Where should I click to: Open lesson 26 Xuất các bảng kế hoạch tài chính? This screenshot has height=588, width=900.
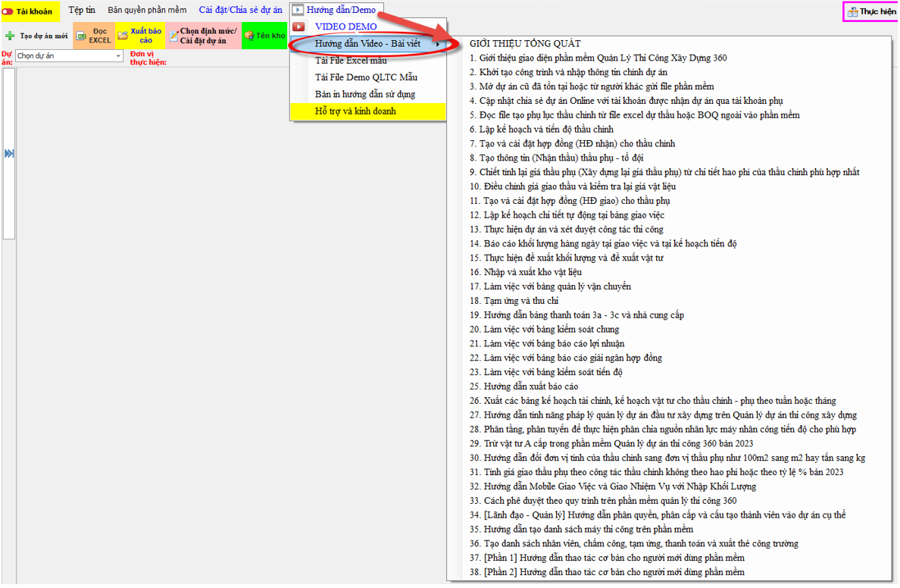point(652,401)
